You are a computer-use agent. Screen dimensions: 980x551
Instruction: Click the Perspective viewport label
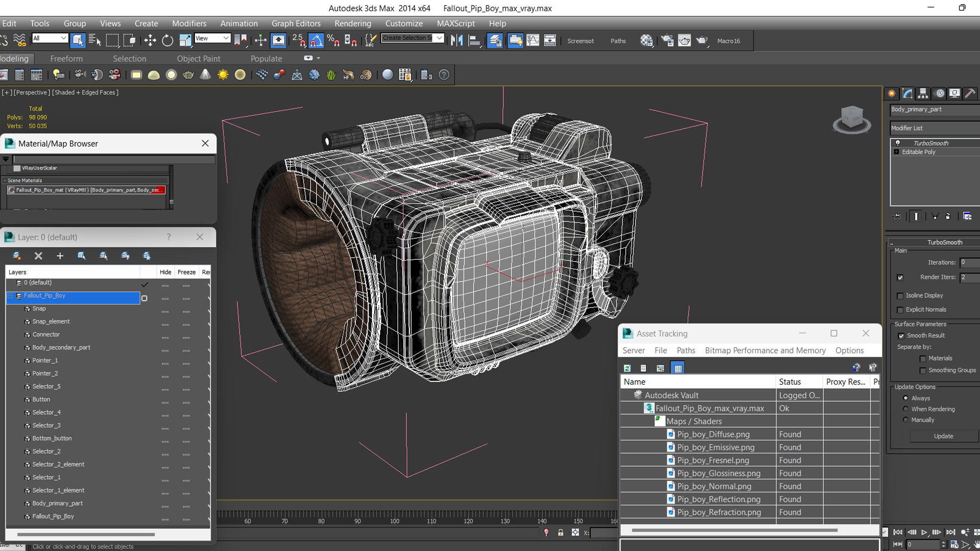32,92
